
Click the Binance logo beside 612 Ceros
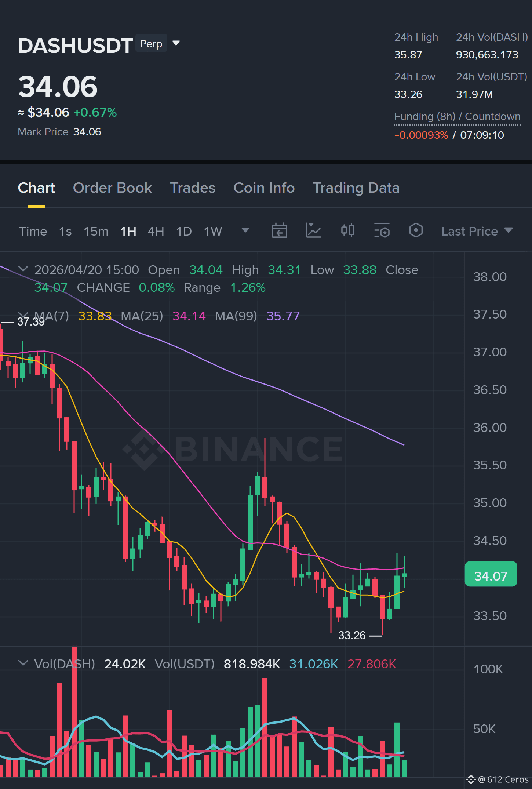point(471,779)
